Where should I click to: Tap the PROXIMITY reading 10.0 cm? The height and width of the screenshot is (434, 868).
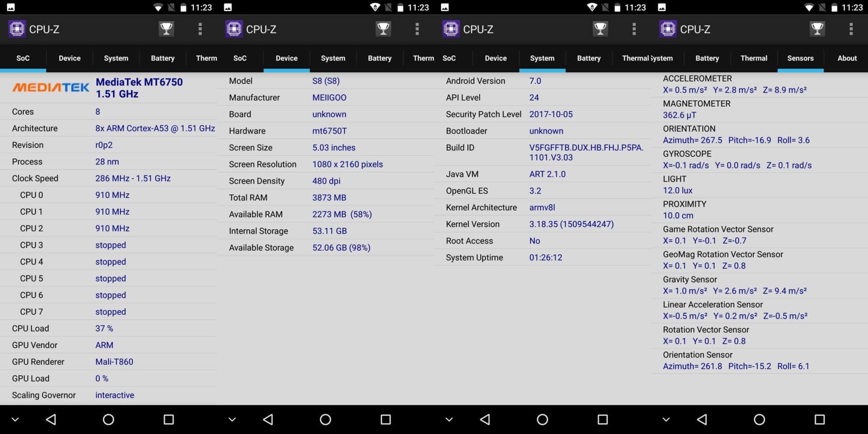pyautogui.click(x=678, y=216)
